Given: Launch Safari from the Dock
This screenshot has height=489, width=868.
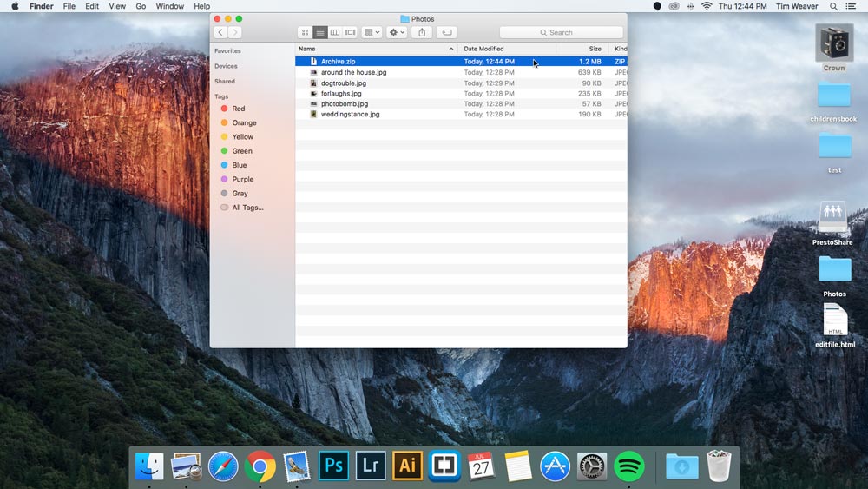Looking at the screenshot, I should (223, 466).
